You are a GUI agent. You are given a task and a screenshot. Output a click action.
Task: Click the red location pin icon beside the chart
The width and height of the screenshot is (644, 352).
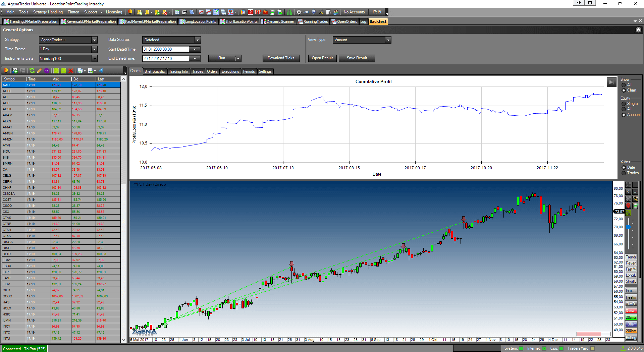point(628,206)
